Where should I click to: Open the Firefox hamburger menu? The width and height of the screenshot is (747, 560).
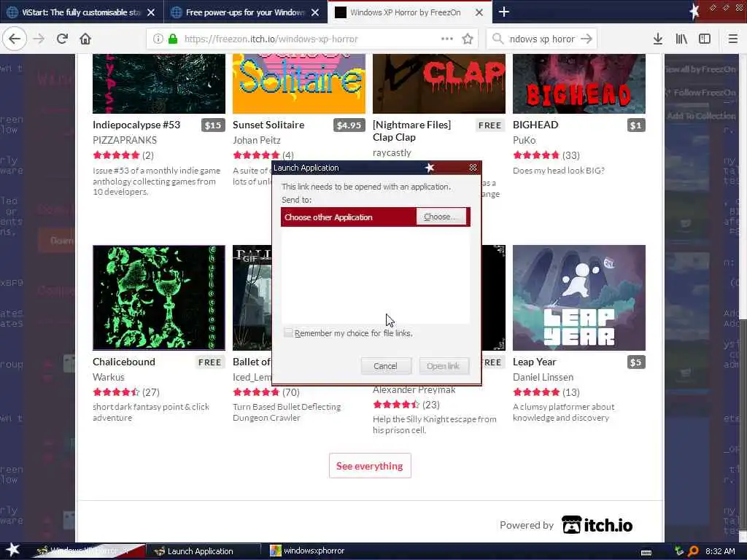[x=732, y=39]
